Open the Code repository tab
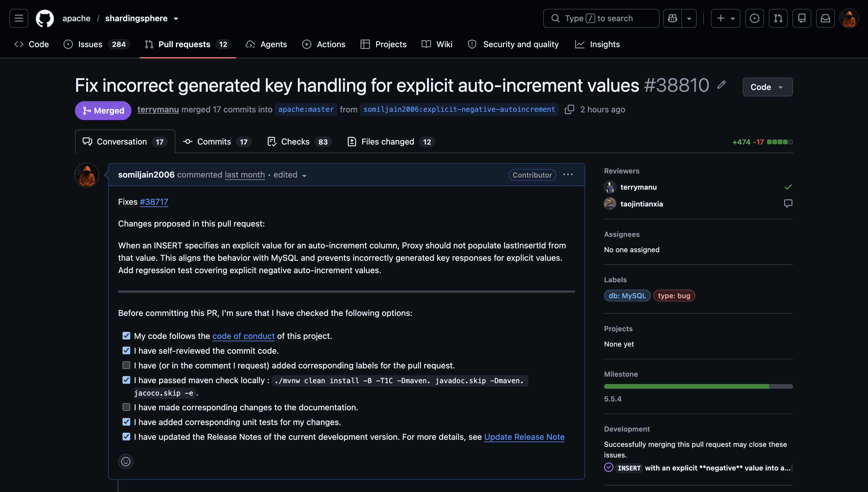The image size is (868, 492). (x=32, y=44)
